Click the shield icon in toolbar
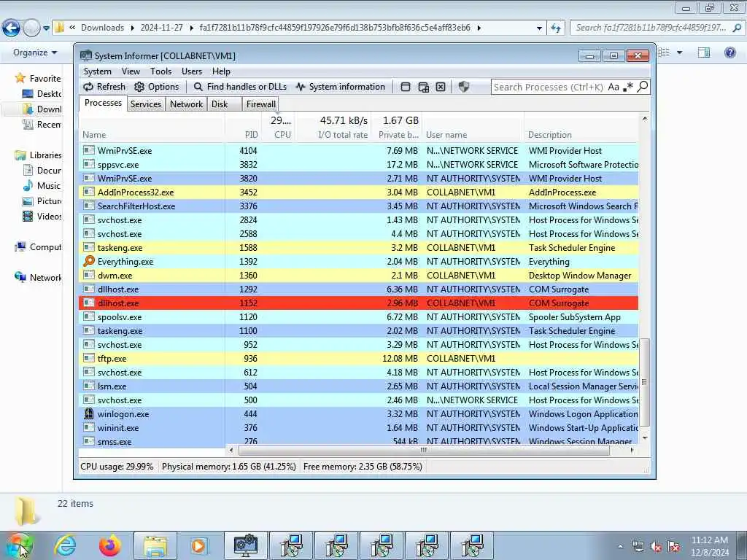This screenshot has width=747, height=560. pos(463,86)
